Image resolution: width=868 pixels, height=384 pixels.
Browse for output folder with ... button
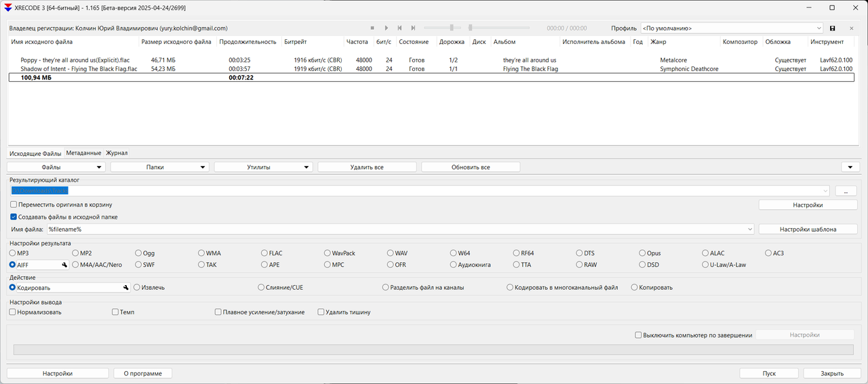(x=846, y=191)
